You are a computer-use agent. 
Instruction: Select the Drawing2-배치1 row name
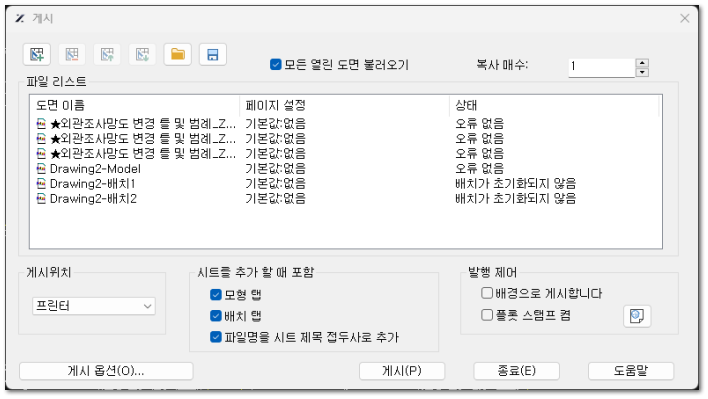(92, 184)
